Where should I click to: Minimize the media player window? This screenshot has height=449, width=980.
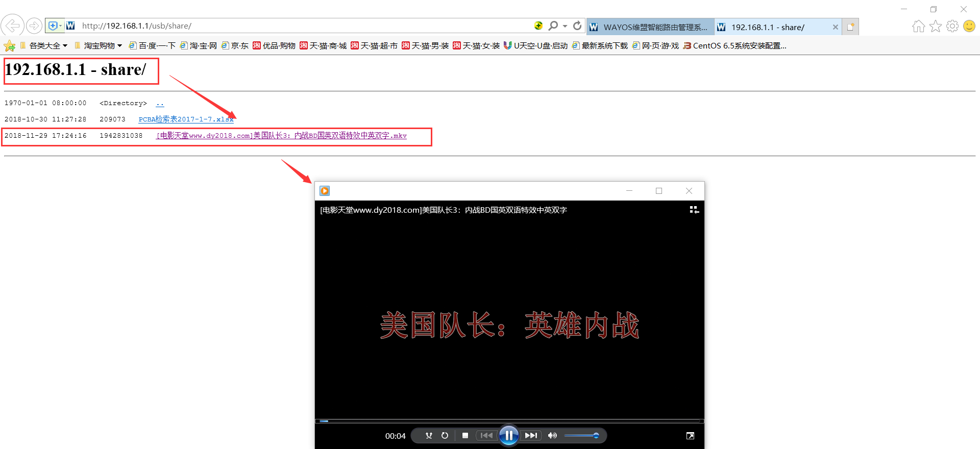coord(629,191)
